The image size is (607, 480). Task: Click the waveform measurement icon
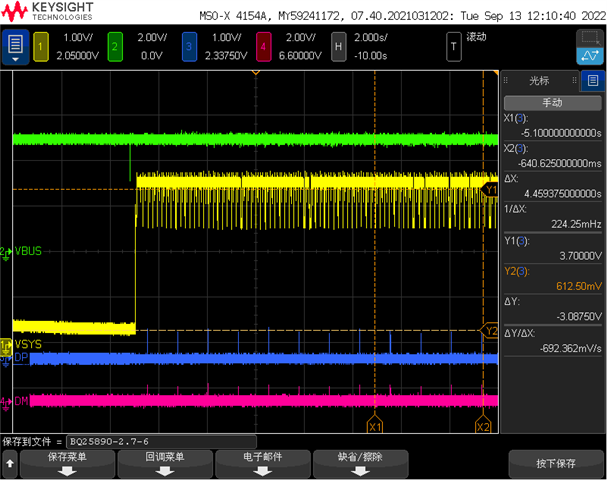tap(590, 56)
